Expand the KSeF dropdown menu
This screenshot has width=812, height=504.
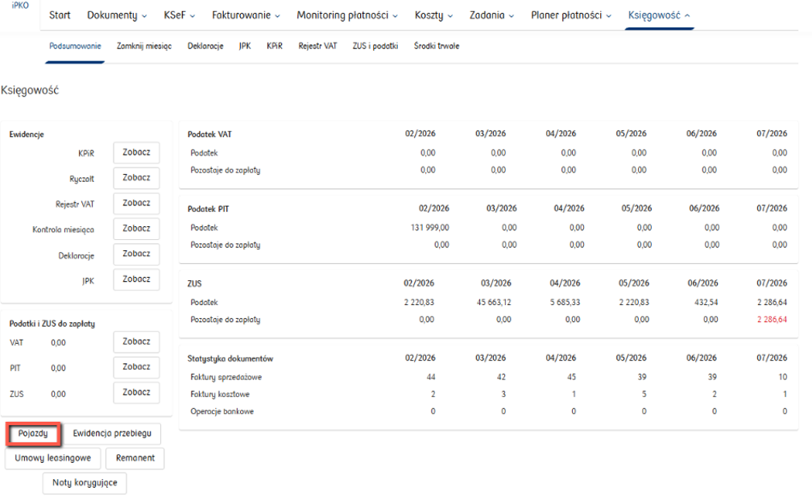tap(179, 15)
